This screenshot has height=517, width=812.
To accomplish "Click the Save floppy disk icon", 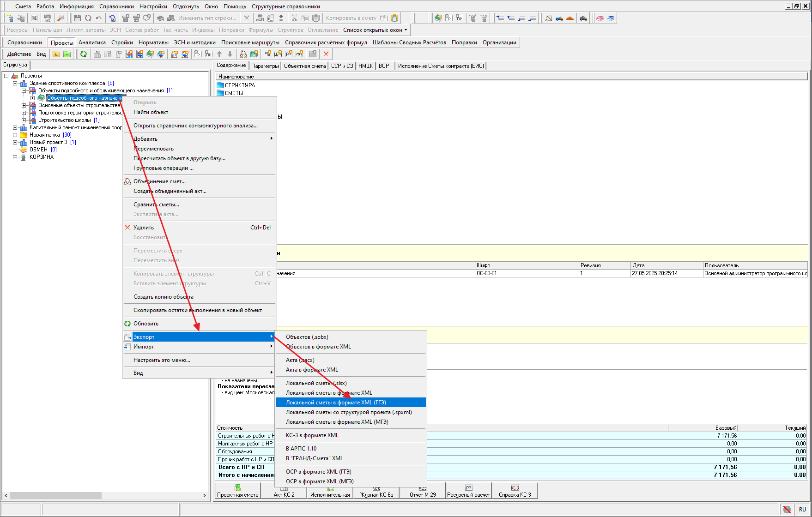I will coord(77,18).
